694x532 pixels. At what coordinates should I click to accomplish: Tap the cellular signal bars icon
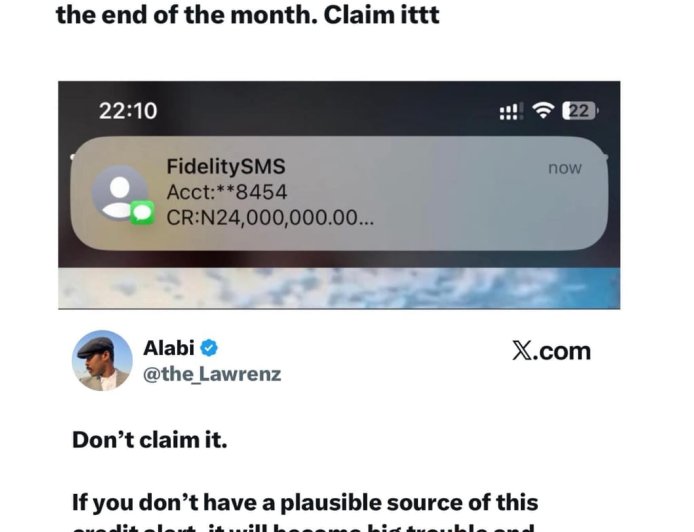tap(511, 111)
